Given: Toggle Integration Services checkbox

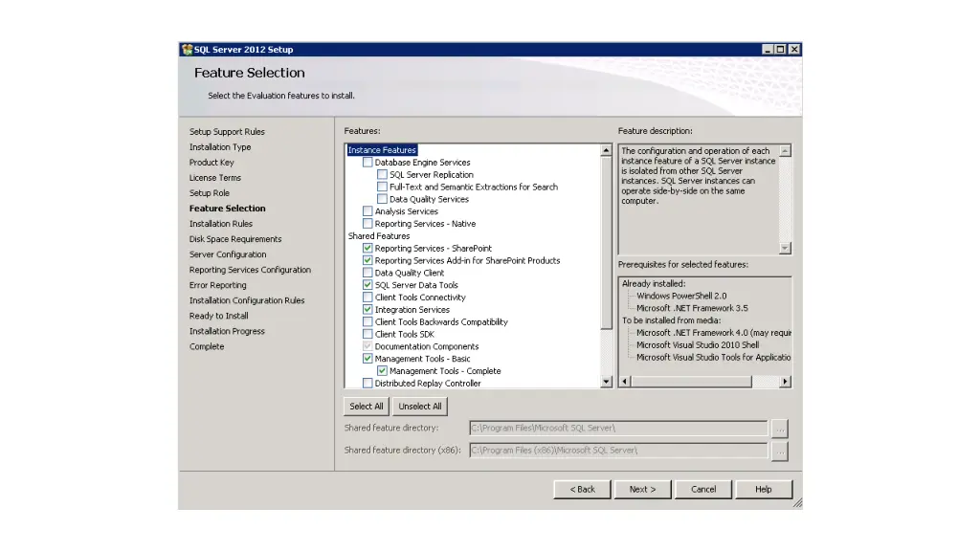Looking at the screenshot, I should point(368,310).
